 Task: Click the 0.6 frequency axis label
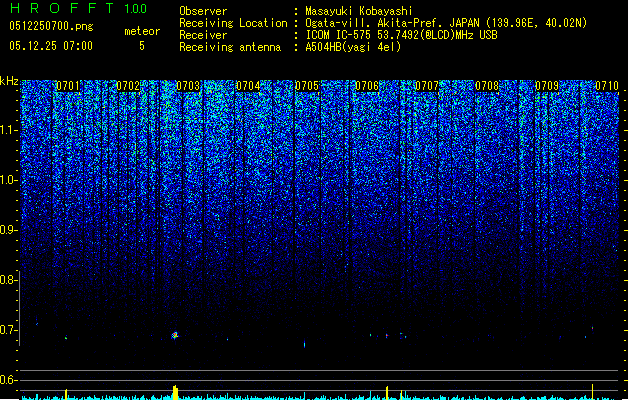8,380
